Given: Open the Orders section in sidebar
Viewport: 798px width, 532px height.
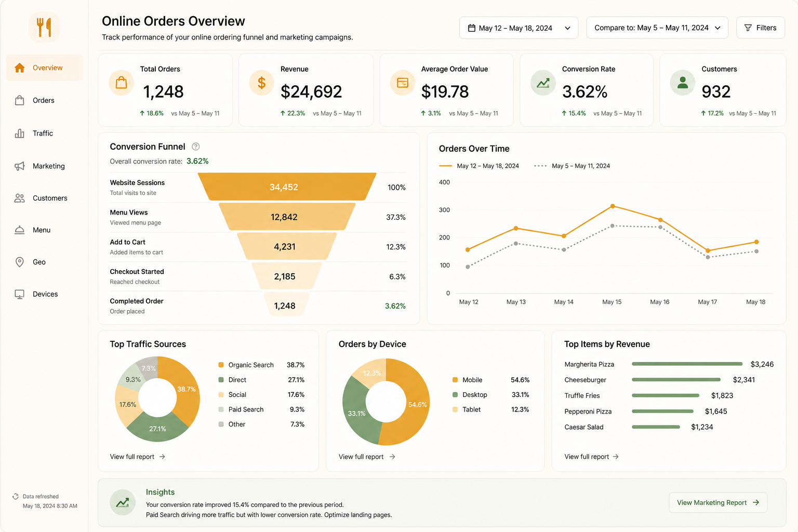Looking at the screenshot, I should pyautogui.click(x=45, y=100).
